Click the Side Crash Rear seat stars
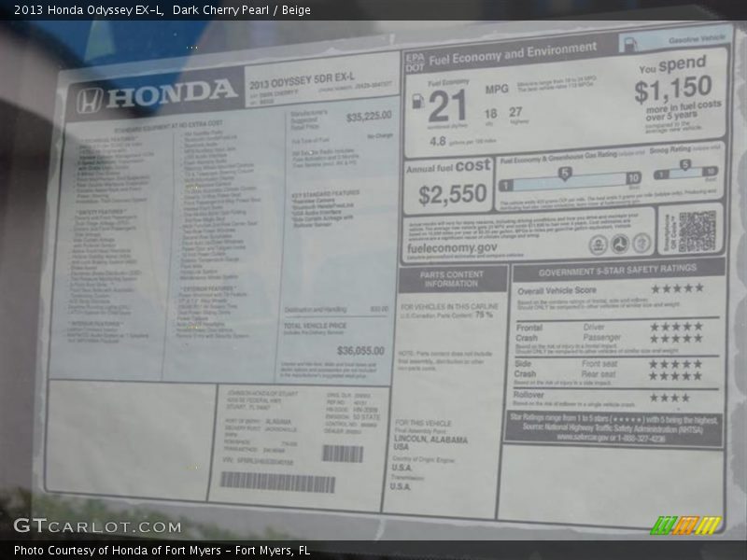The width and height of the screenshot is (747, 560). coord(675,376)
